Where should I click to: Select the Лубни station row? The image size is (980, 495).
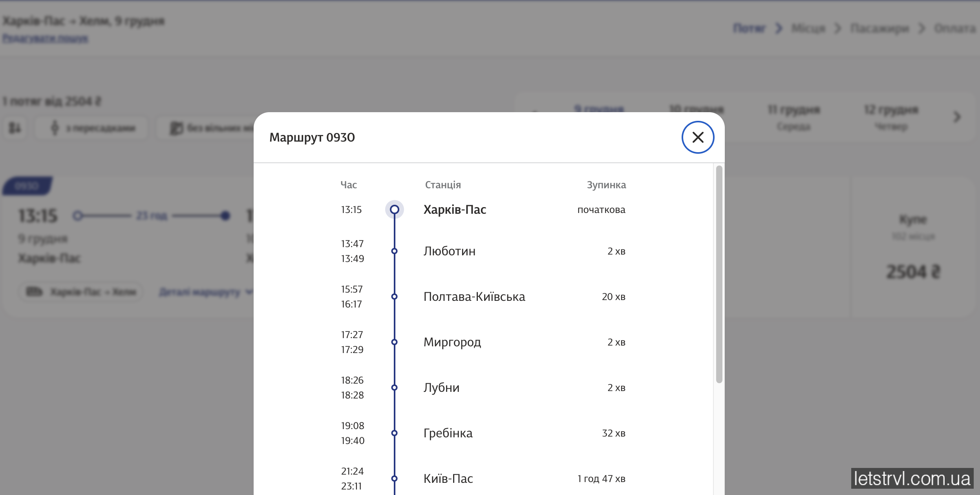pos(441,388)
